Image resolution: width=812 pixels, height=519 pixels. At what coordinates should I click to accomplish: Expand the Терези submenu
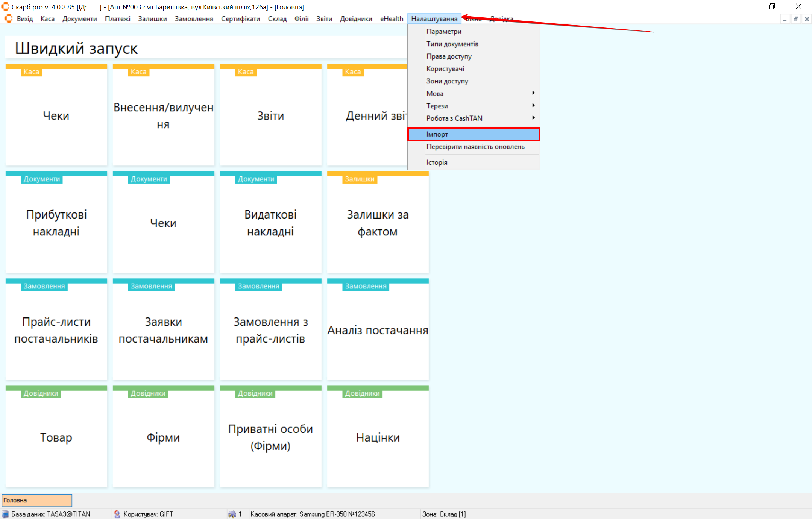click(x=474, y=106)
